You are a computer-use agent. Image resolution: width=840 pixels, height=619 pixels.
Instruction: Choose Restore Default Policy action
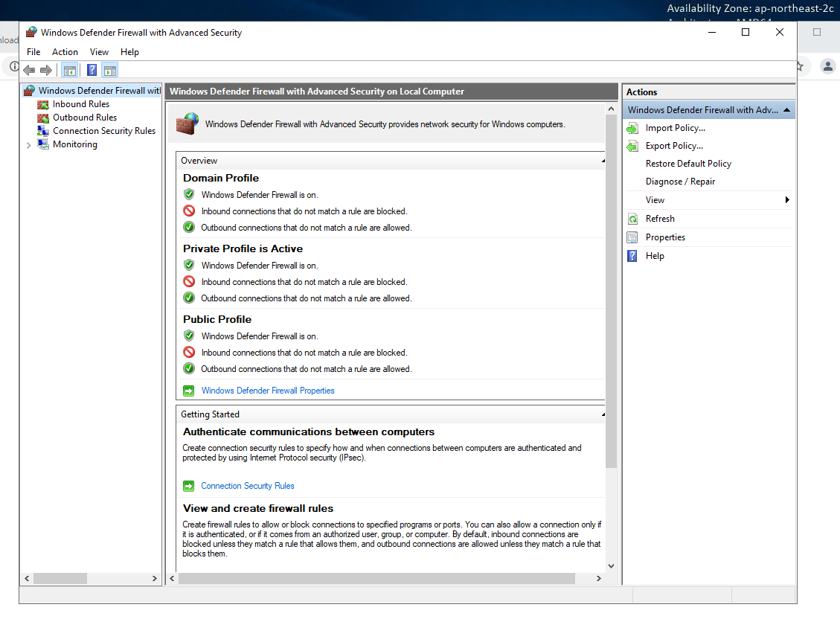pyautogui.click(x=688, y=164)
